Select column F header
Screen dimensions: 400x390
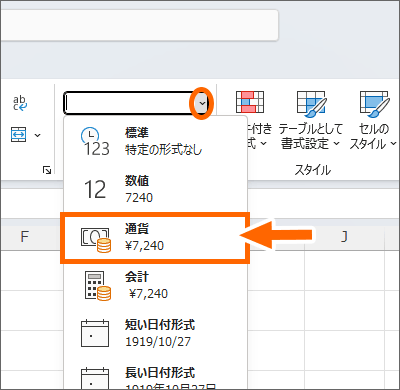25,236
